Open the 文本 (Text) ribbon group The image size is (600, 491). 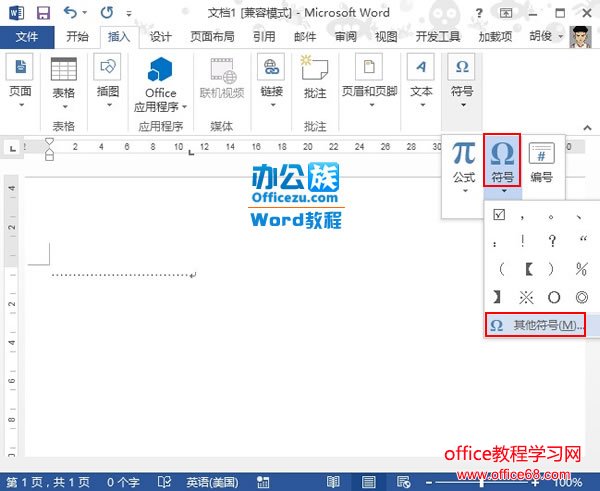(421, 81)
